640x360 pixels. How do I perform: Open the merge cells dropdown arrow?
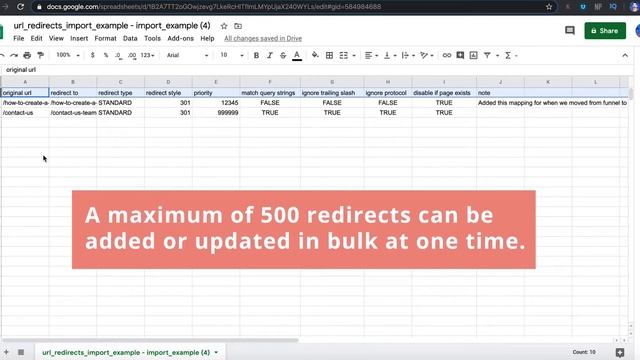coord(354,56)
